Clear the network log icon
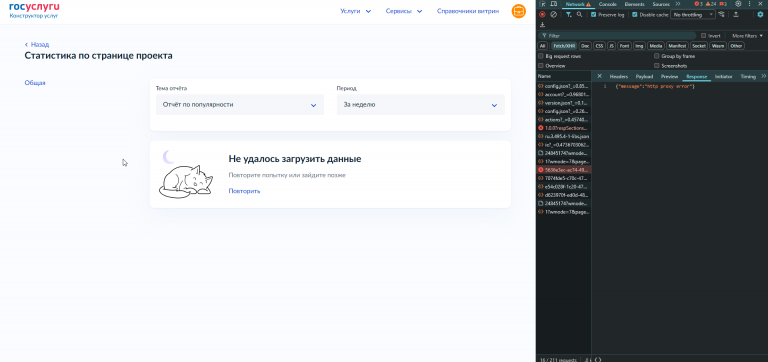The height and width of the screenshot is (362, 768). [x=553, y=15]
